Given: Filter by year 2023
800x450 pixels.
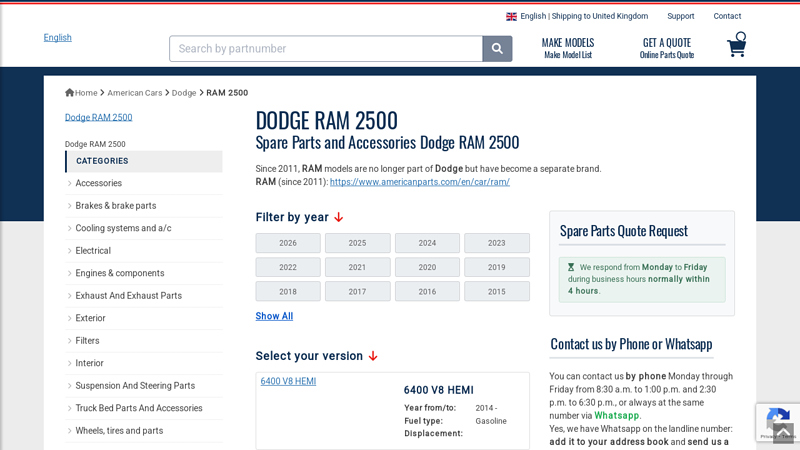Looking at the screenshot, I should [496, 243].
